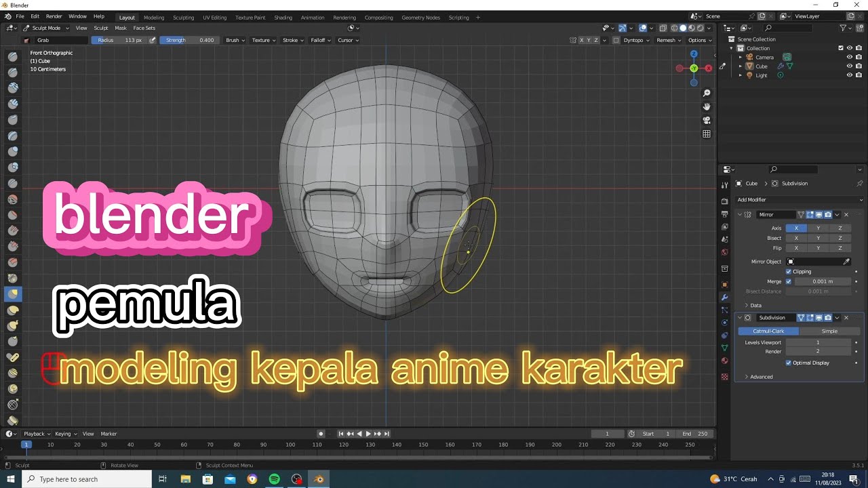Disable mirror Merge checkbox
868x488 pixels.
789,281
